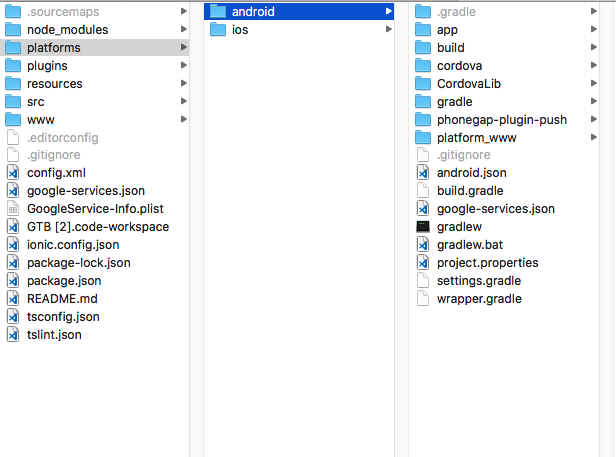
Task: Click the ios folder icon
Action: [x=218, y=29]
